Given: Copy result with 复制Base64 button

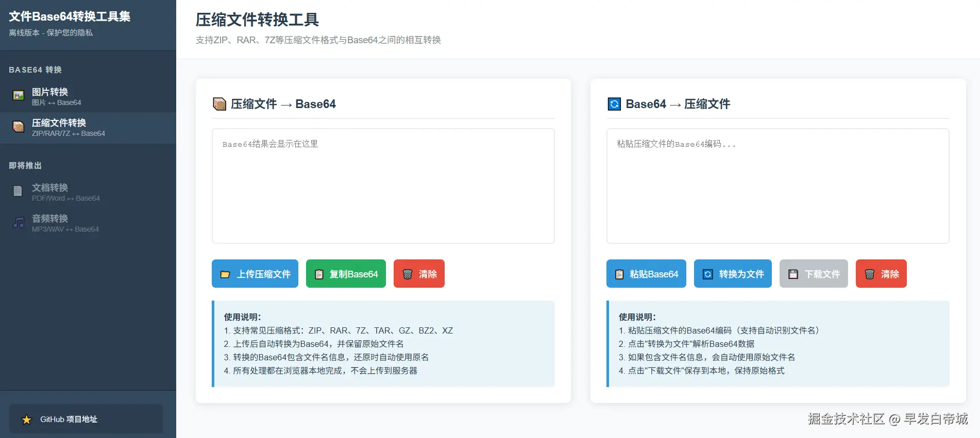Looking at the screenshot, I should click(346, 274).
